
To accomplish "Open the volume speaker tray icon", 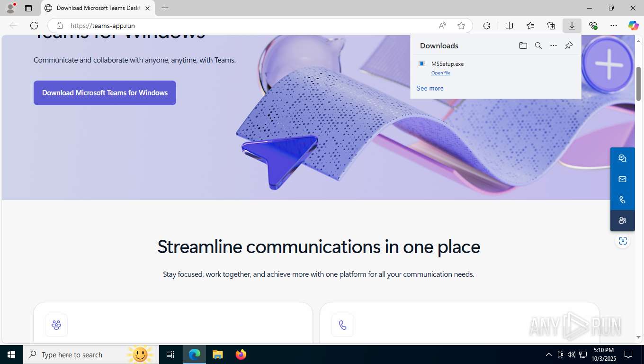I will [572, 355].
